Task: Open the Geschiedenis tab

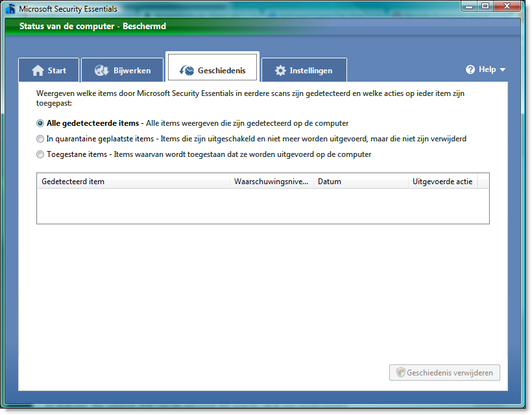Action: [x=212, y=66]
